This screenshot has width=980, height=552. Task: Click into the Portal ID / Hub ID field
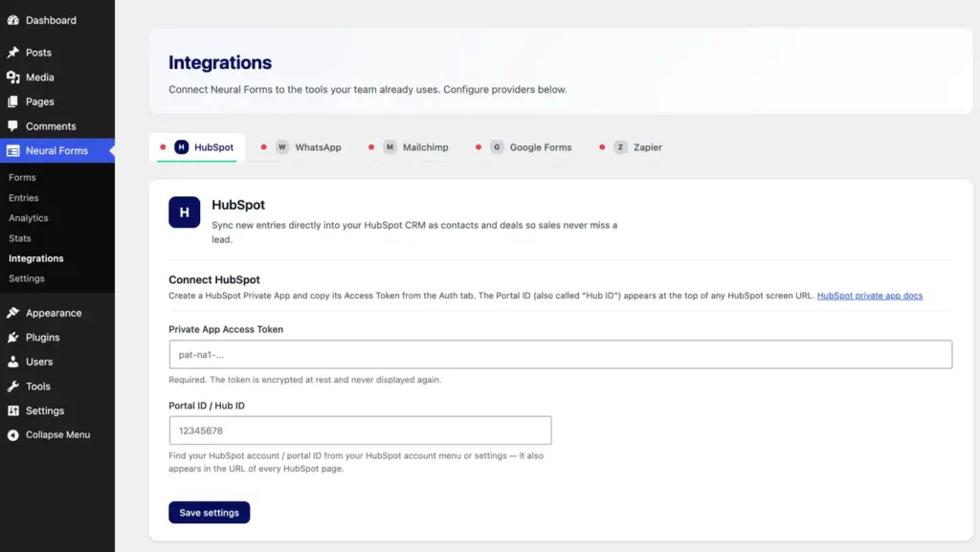coord(360,431)
